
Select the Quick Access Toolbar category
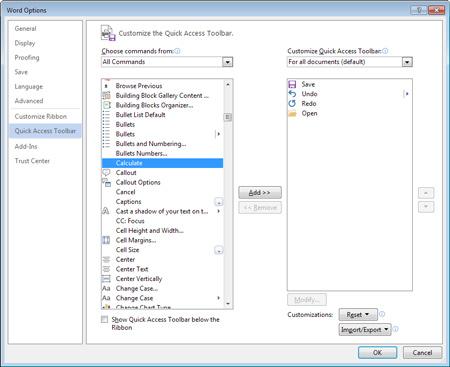(x=45, y=131)
